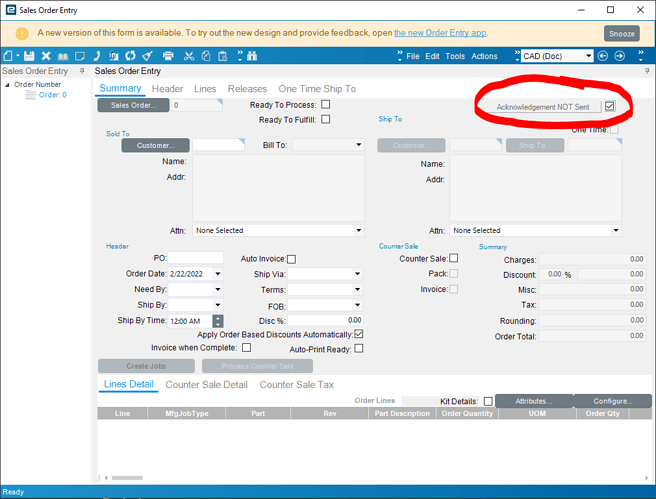Screen dimensions: 656x499
Task: Open dropdown arrow beside New icon
Action: (18, 56)
